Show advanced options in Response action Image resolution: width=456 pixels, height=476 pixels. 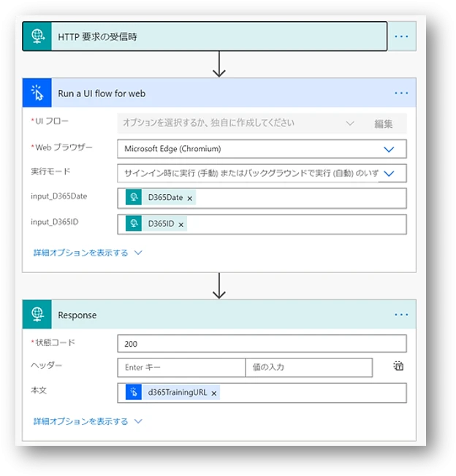pyautogui.click(x=88, y=421)
